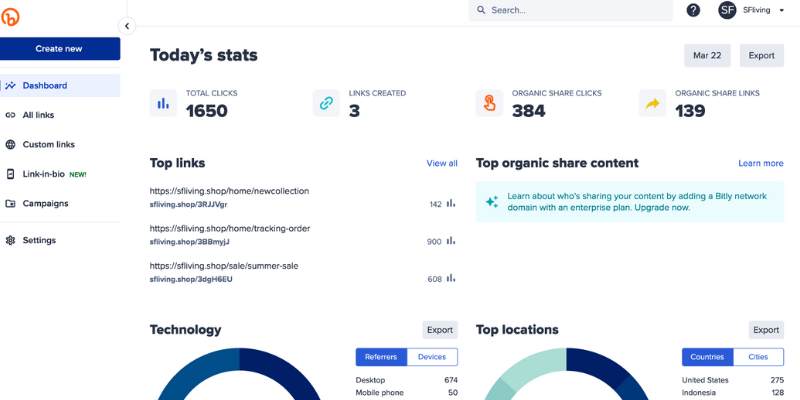Screen dimensions: 800x400
Task: Click the Desktop 674 row
Action: [x=407, y=380]
